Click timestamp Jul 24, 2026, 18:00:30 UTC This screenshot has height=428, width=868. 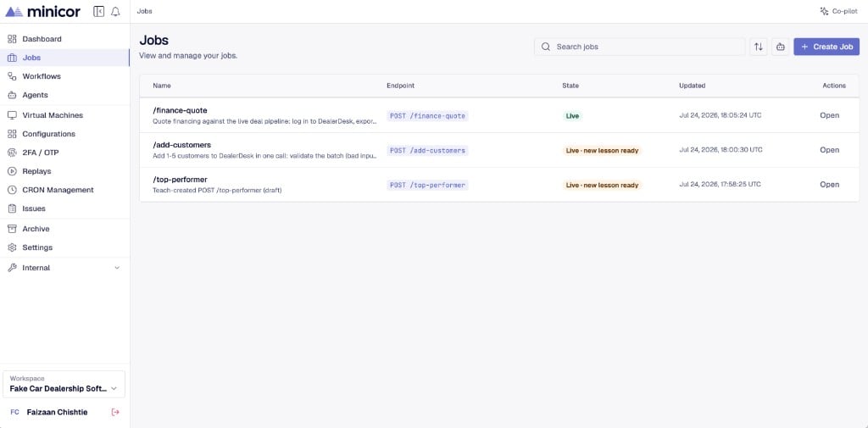tap(721, 150)
